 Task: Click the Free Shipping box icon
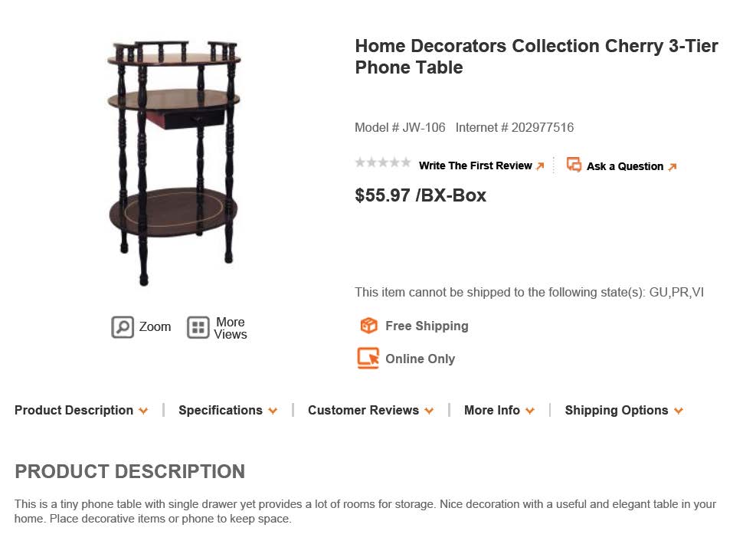pyautogui.click(x=369, y=326)
